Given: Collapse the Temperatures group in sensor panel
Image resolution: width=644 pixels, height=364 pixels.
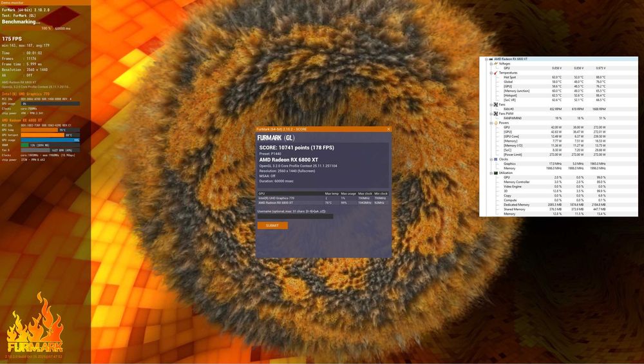Looking at the screenshot, I should [491, 73].
